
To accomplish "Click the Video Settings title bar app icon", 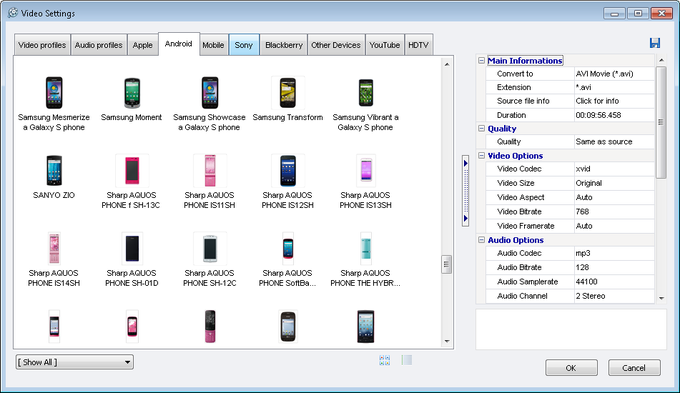I will 13,13.
